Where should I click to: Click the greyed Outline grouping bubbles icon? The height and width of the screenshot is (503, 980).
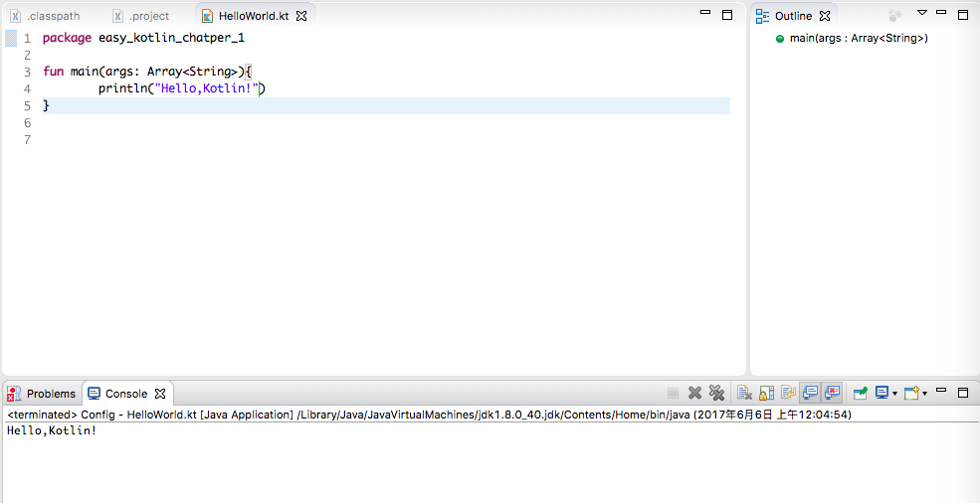tap(895, 16)
